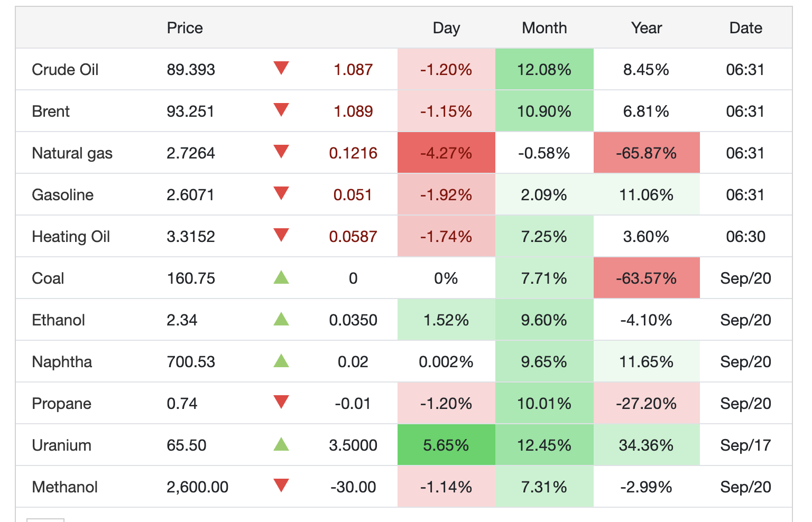This screenshot has height=522, width=812.
Task: Open the Crude Oil commodity link
Action: tap(65, 69)
